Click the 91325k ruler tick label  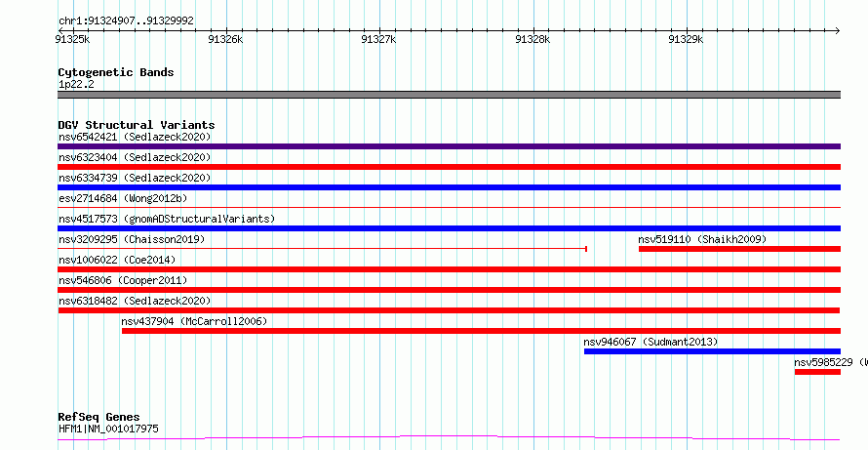tap(73, 39)
